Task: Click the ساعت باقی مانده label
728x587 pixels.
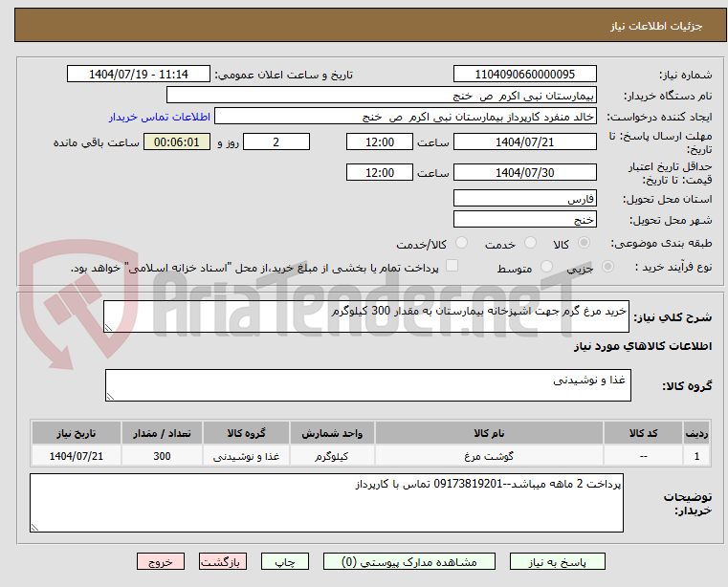Action: 96,142
